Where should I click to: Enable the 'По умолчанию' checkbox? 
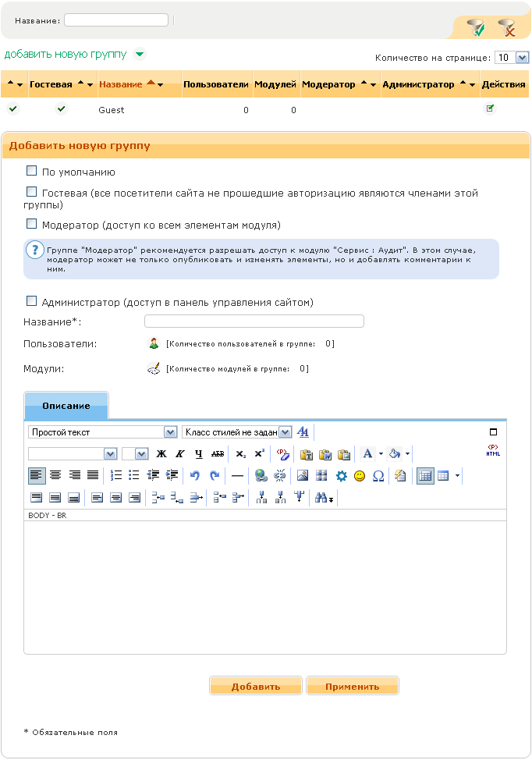click(32, 171)
